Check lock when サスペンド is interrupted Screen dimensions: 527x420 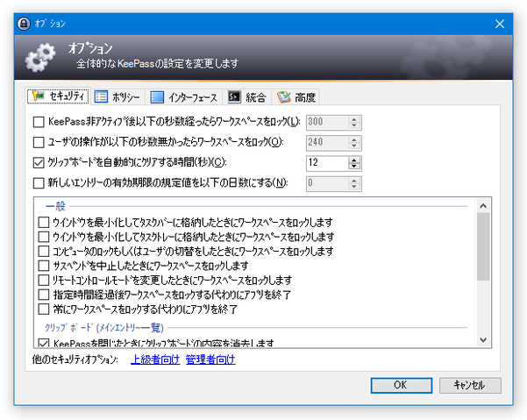click(x=44, y=266)
